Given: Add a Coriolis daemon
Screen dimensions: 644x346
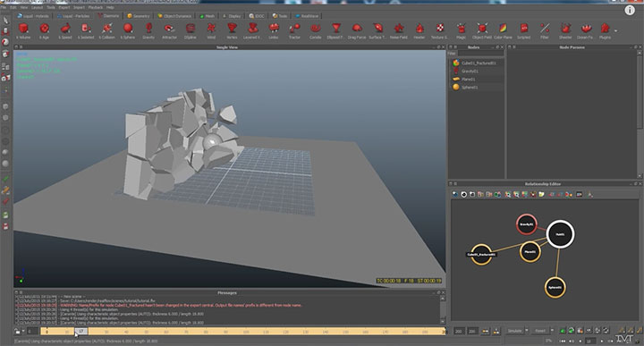Looking at the screenshot, I should click(316, 30).
